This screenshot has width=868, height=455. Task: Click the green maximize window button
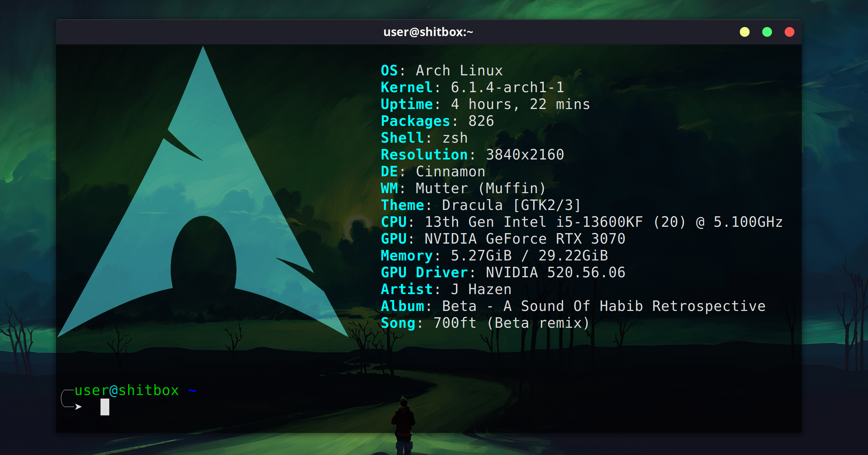(767, 32)
